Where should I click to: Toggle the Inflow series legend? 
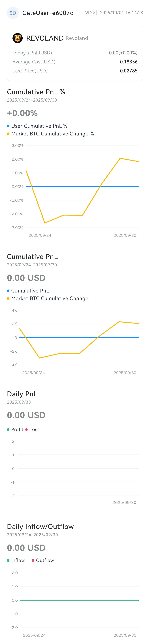click(16, 561)
